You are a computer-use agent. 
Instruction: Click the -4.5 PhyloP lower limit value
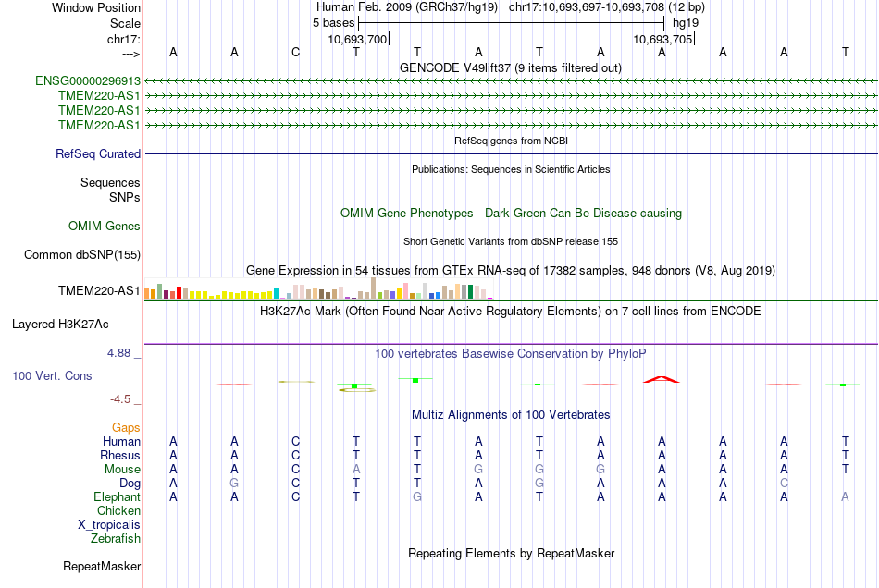[120, 398]
